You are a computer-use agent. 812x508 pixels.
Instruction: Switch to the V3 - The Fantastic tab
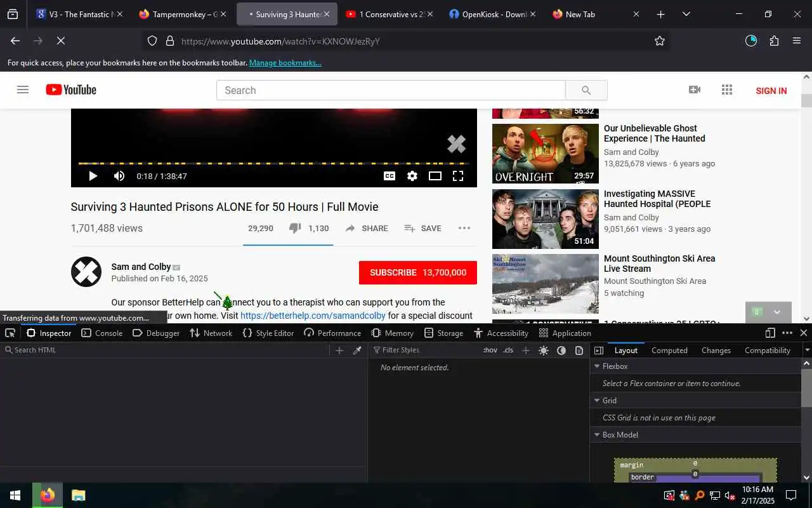click(x=79, y=14)
